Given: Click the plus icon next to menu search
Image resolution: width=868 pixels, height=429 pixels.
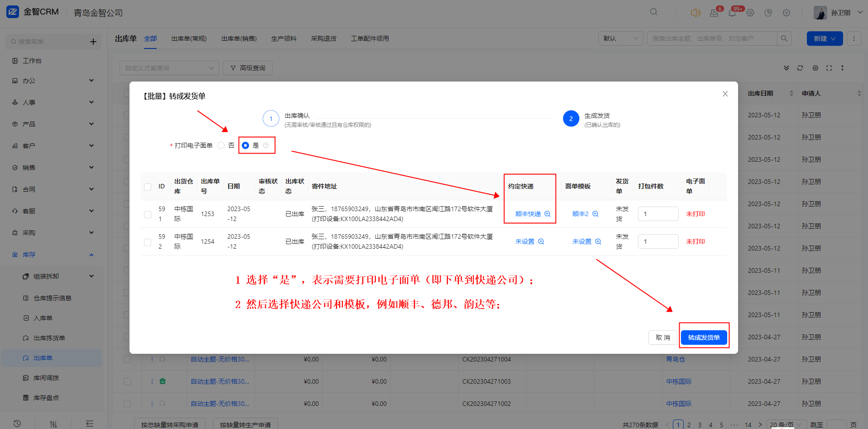Looking at the screenshot, I should pos(93,42).
